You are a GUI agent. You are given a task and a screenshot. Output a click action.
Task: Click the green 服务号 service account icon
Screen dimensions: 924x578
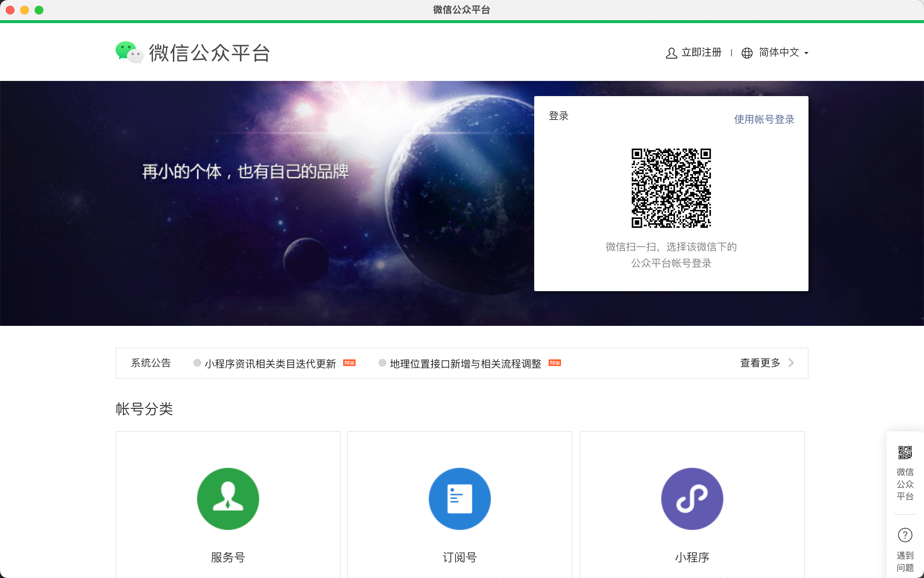point(228,499)
